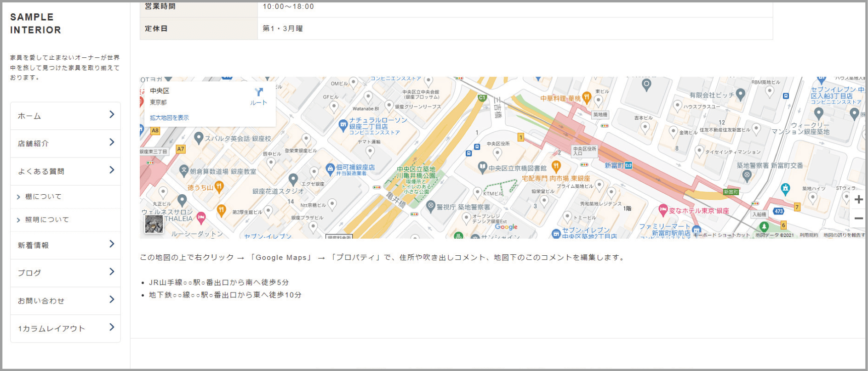This screenshot has width=868, height=371.
Task: Select the 有限会社ピッチ map pin
Action: pos(740,94)
